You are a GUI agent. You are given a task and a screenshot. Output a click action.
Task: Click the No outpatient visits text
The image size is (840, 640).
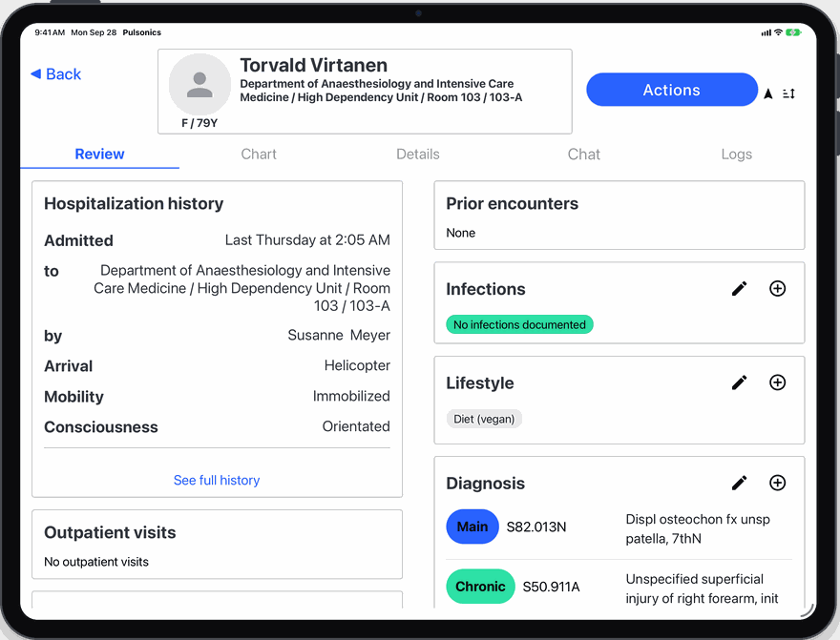point(96,562)
